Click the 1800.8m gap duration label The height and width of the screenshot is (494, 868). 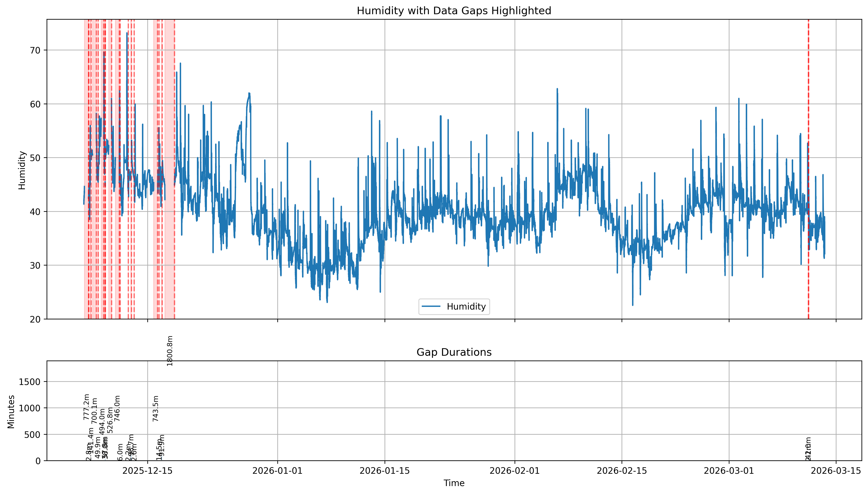pos(170,351)
